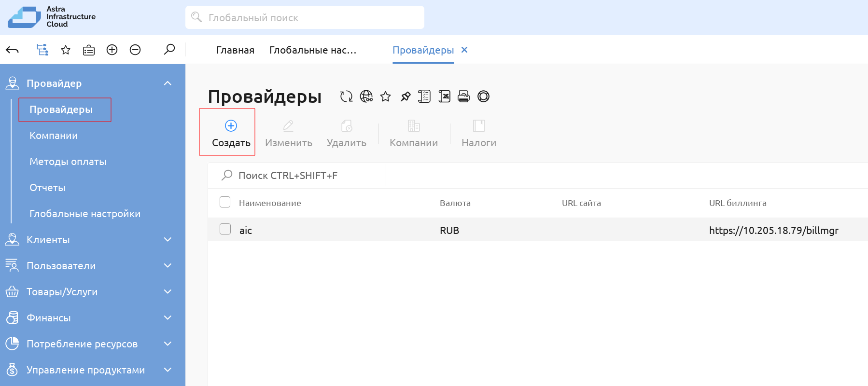868x386 pixels.
Task: Expand the Клиенты sidebar section
Action: tap(168, 240)
